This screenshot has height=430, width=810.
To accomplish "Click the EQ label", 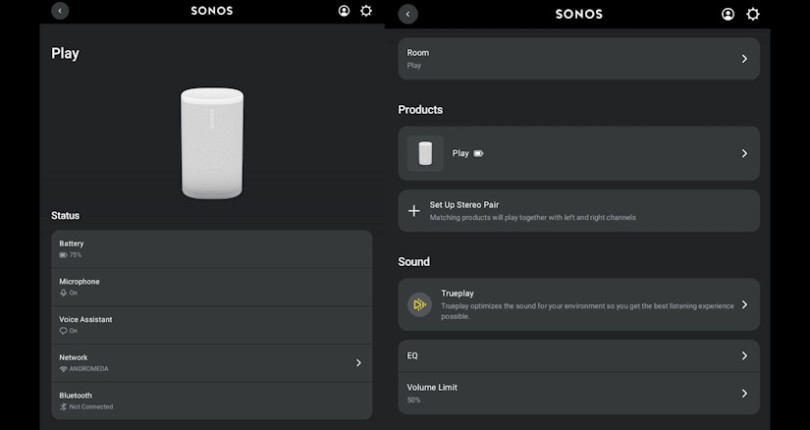I will pos(412,356).
